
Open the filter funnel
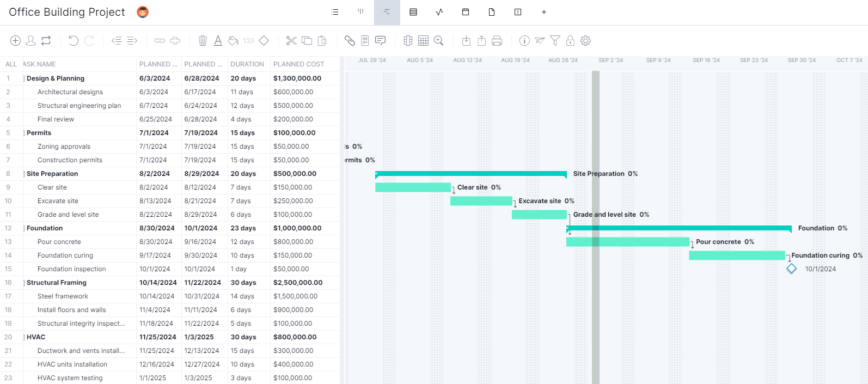pos(555,40)
